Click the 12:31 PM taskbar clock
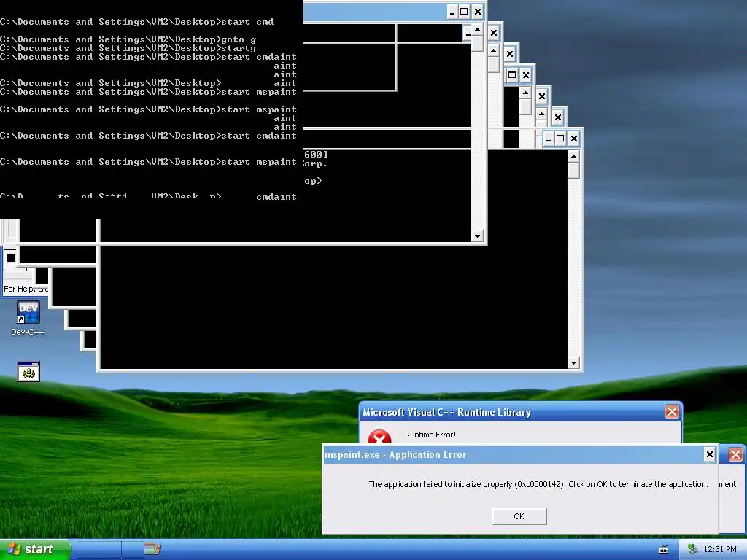Image resolution: width=747 pixels, height=560 pixels. point(720,549)
